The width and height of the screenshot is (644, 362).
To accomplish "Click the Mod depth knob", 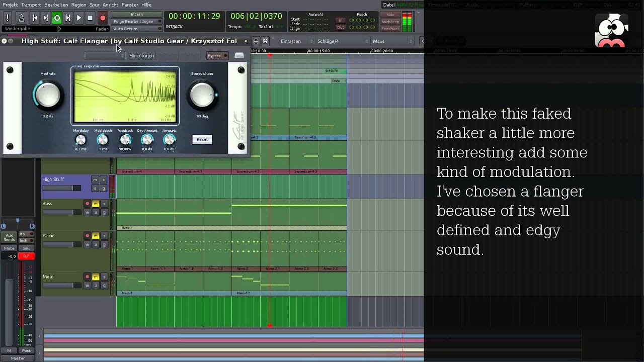I will [x=103, y=140].
